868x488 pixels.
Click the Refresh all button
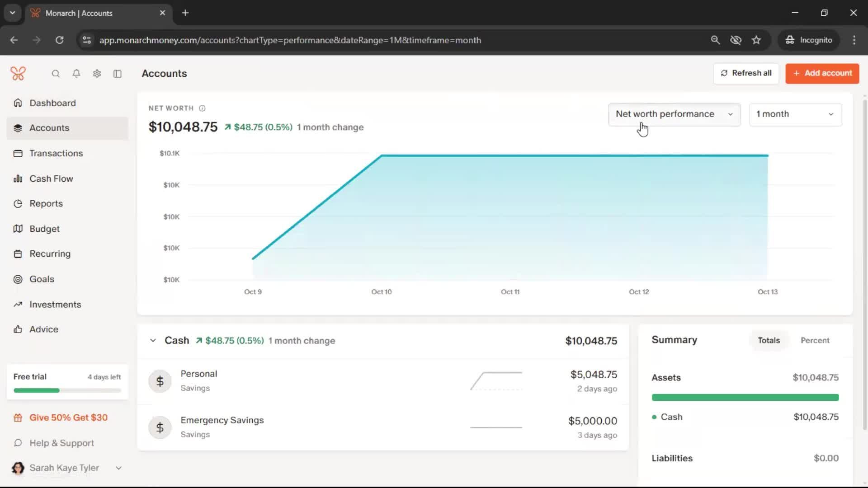[x=746, y=73]
